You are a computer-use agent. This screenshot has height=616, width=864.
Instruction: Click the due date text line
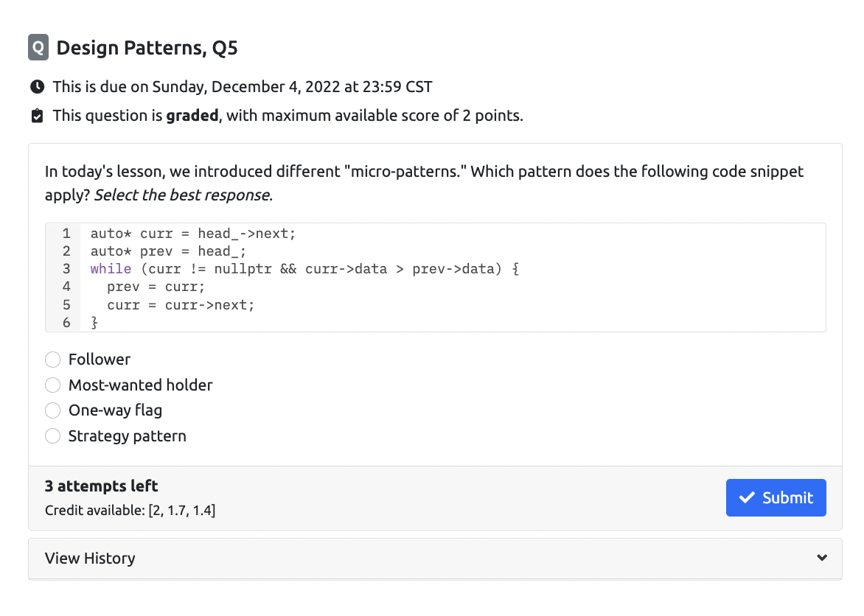click(x=243, y=87)
